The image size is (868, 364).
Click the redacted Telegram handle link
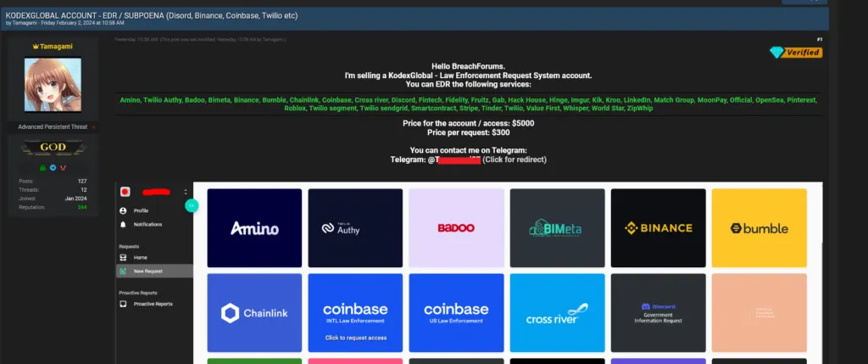[x=454, y=160]
